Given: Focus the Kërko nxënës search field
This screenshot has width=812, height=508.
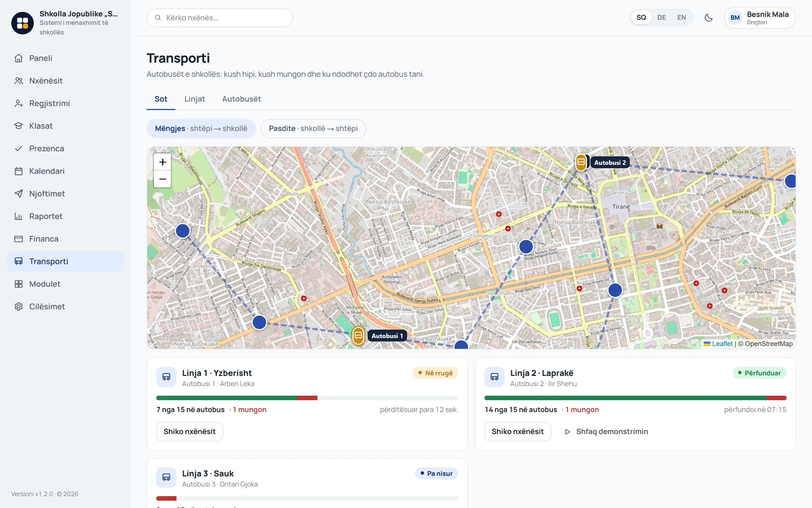Looking at the screenshot, I should (x=220, y=18).
